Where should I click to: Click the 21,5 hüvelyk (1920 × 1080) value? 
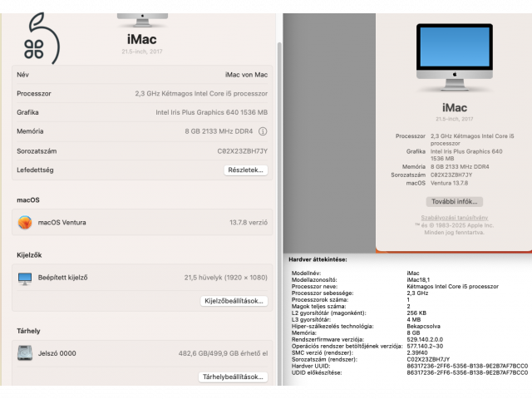pos(225,278)
